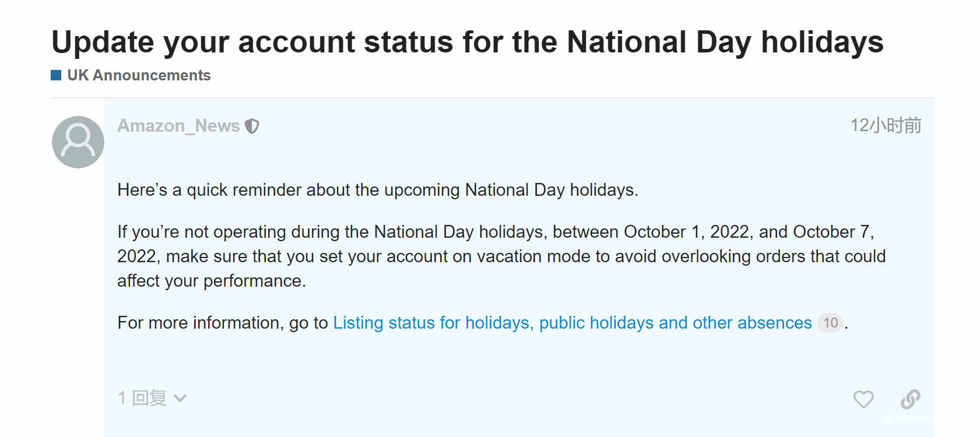Open the Amazon_News username profile

pyautogui.click(x=179, y=126)
